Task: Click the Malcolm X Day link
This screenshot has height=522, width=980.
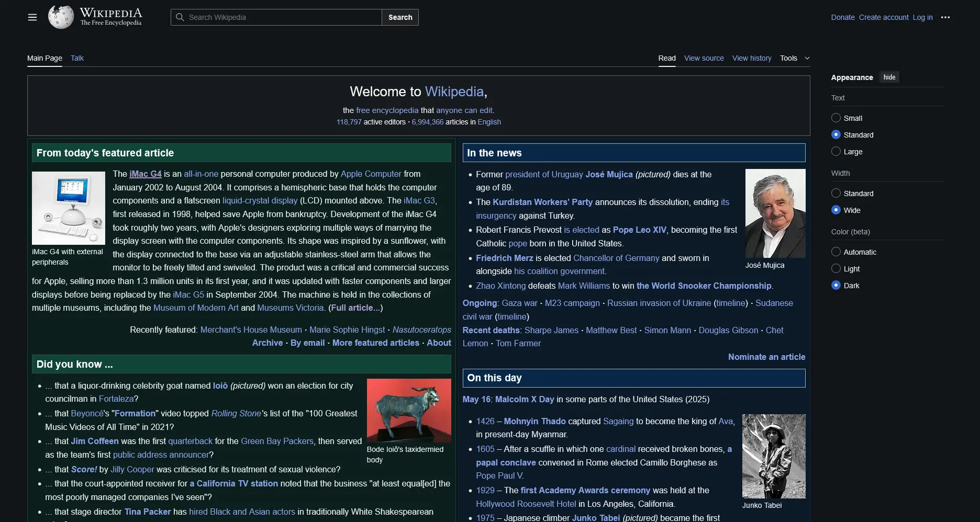Action: [x=524, y=400]
